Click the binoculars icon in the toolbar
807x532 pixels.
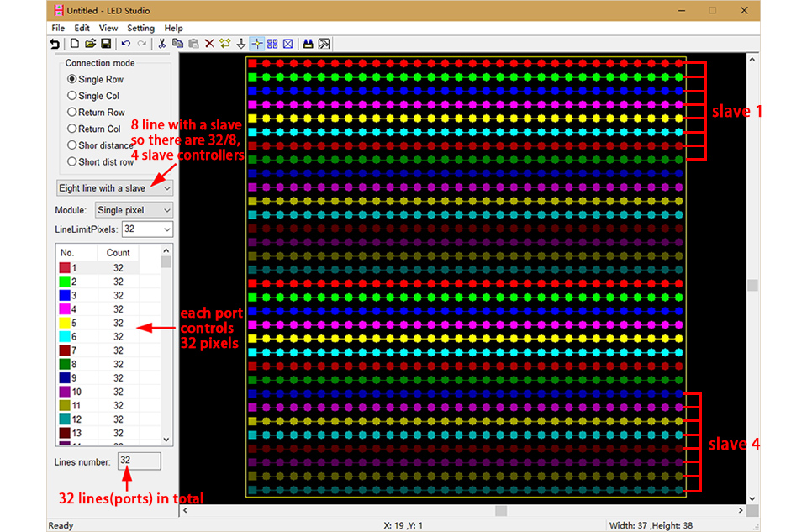pos(308,44)
